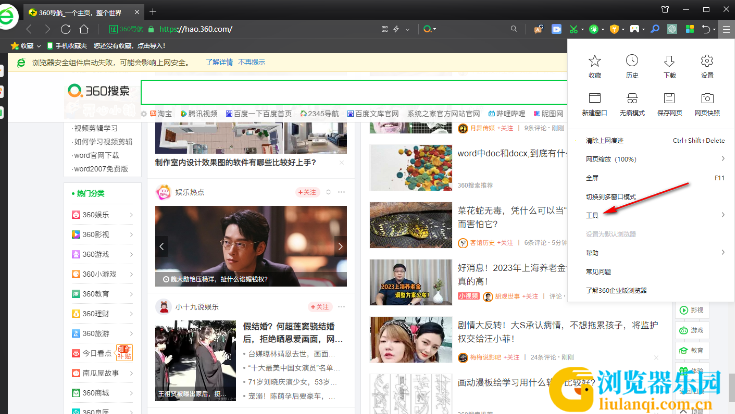735x414 pixels.
Task: Open the snake article thumbnail
Action: pyautogui.click(x=411, y=225)
